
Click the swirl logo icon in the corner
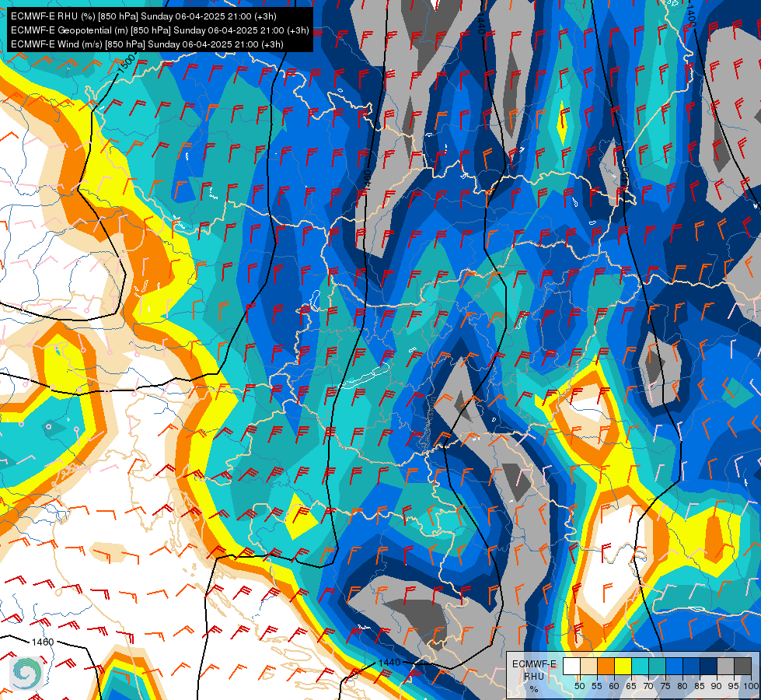[26, 673]
